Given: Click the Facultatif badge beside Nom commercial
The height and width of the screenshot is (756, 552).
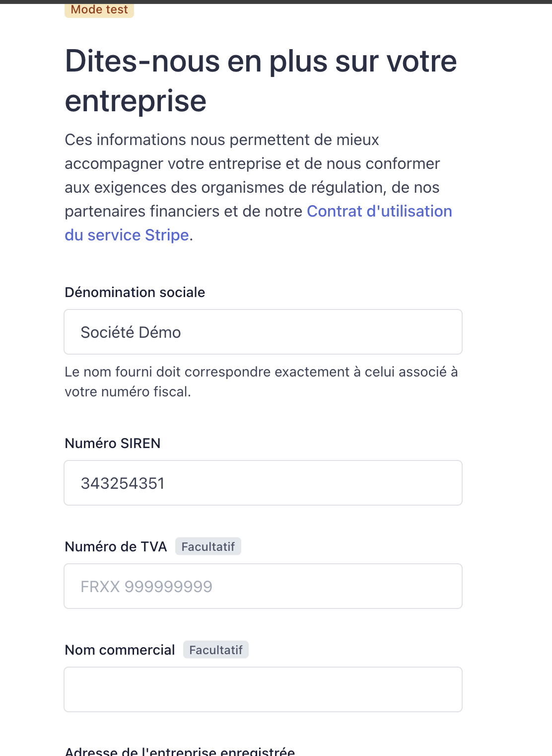Looking at the screenshot, I should (216, 650).
